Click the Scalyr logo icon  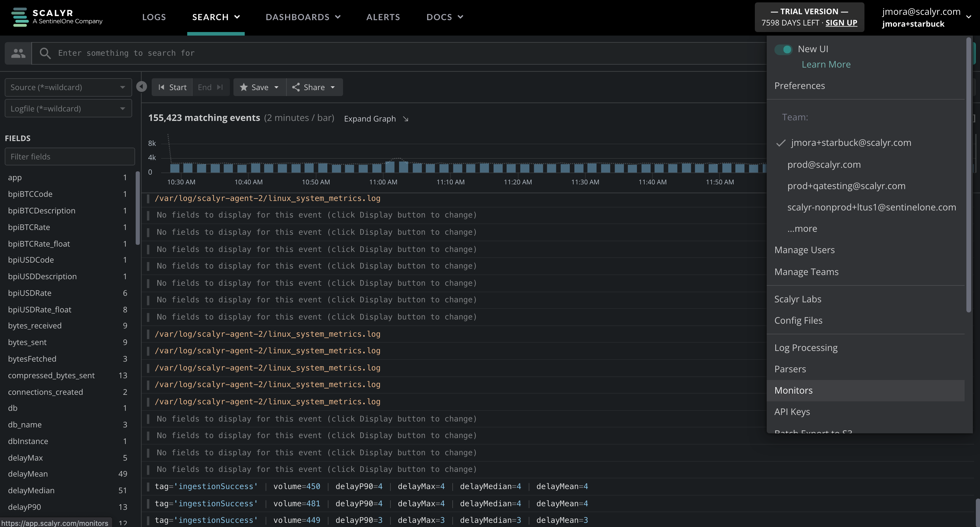tap(20, 17)
